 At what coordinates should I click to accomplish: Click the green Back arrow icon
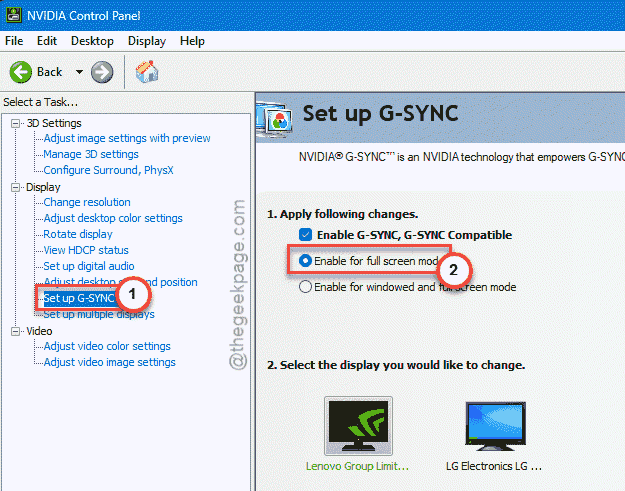coord(21,72)
